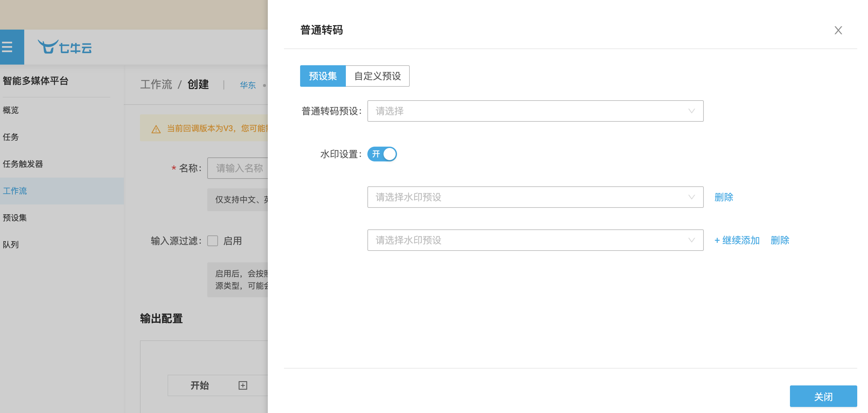Delete the first watermark preset row
Viewport: 868px width, 413px height.
coord(723,197)
